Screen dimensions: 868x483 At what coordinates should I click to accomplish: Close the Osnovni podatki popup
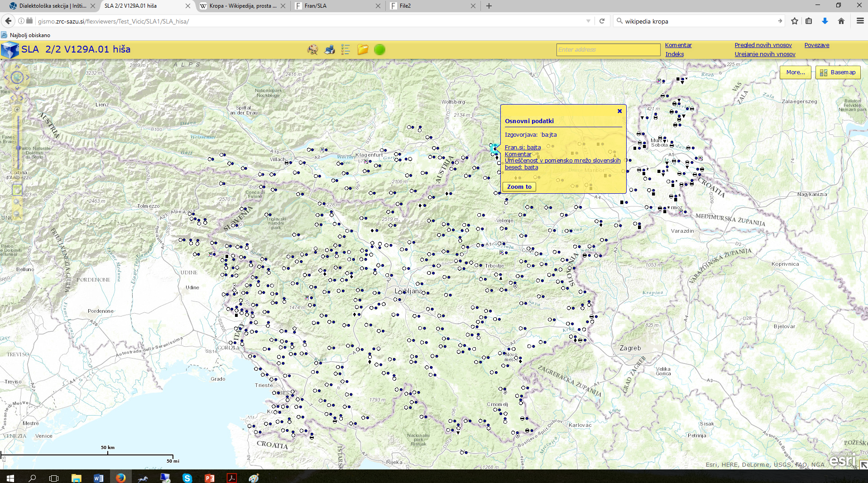[620, 111]
